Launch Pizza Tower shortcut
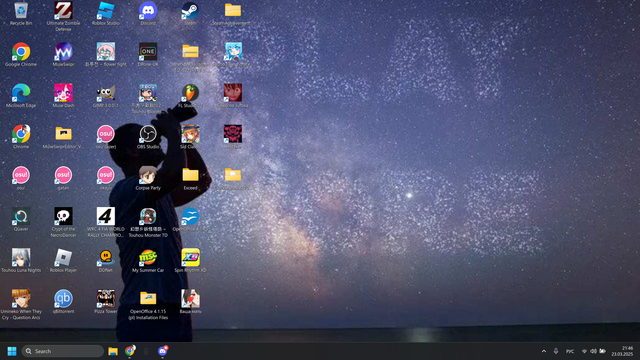The height and width of the screenshot is (360, 640). tap(106, 302)
